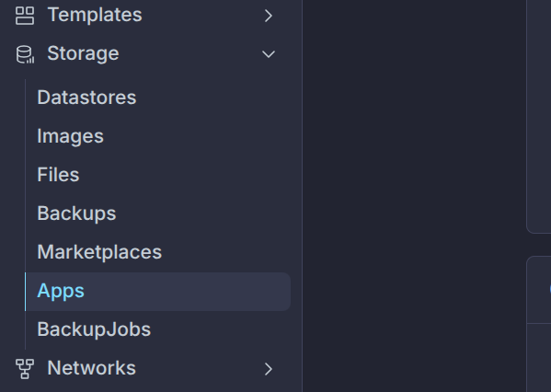Image resolution: width=551 pixels, height=392 pixels.
Task: Click the lower partially visible card
Action: (x=539, y=324)
